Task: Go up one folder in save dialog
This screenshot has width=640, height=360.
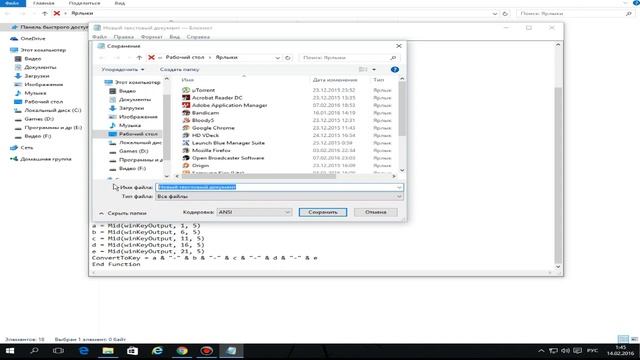Action: [139, 58]
